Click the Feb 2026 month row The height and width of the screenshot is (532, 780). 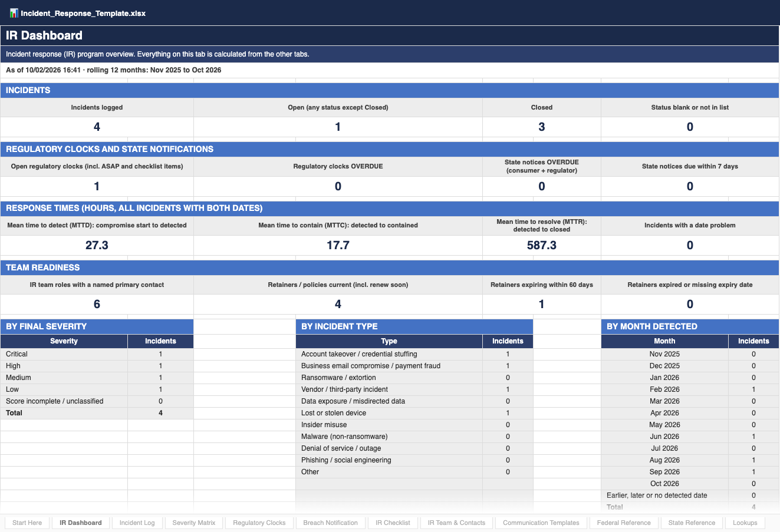click(x=690, y=389)
